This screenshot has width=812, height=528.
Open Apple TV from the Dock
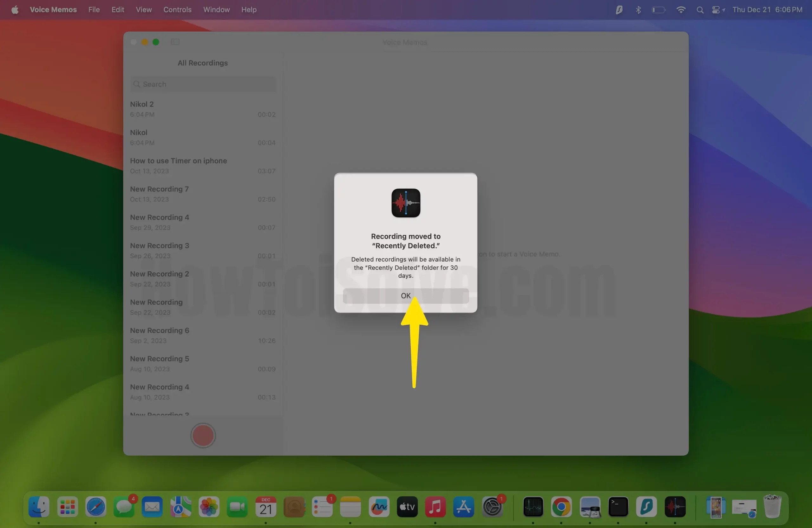(407, 506)
